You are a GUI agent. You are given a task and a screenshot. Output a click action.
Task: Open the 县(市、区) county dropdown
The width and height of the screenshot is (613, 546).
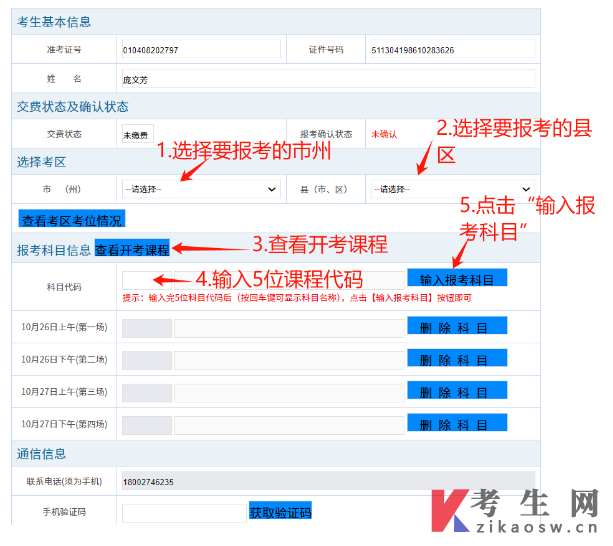[452, 189]
